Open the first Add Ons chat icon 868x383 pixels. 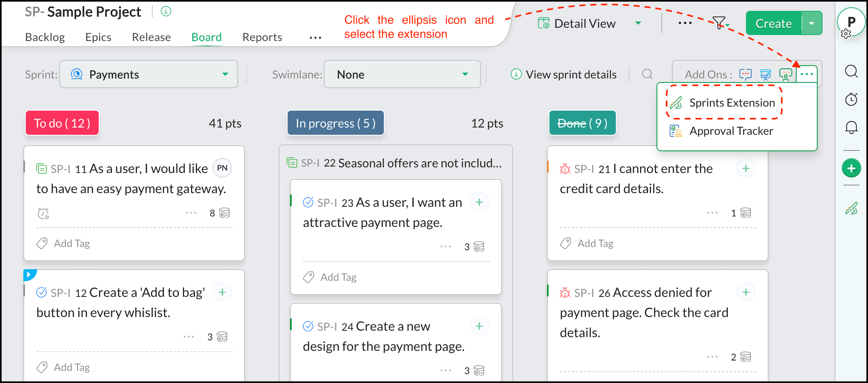pyautogui.click(x=745, y=74)
